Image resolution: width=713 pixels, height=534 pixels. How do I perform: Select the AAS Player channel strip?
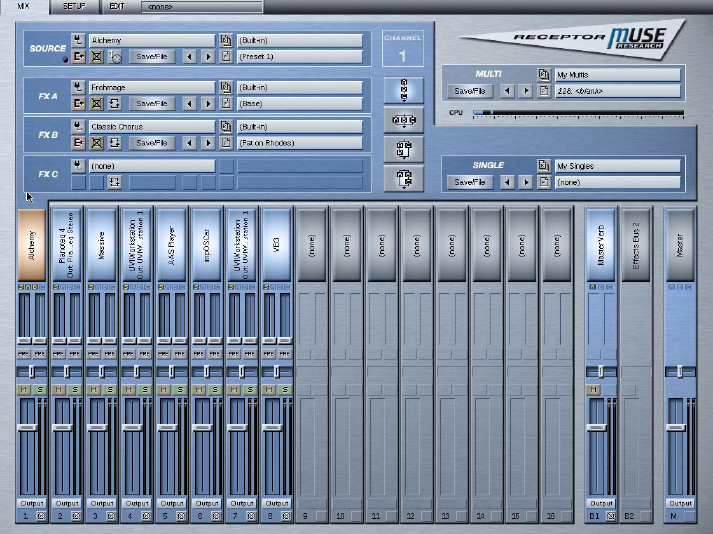click(x=171, y=244)
